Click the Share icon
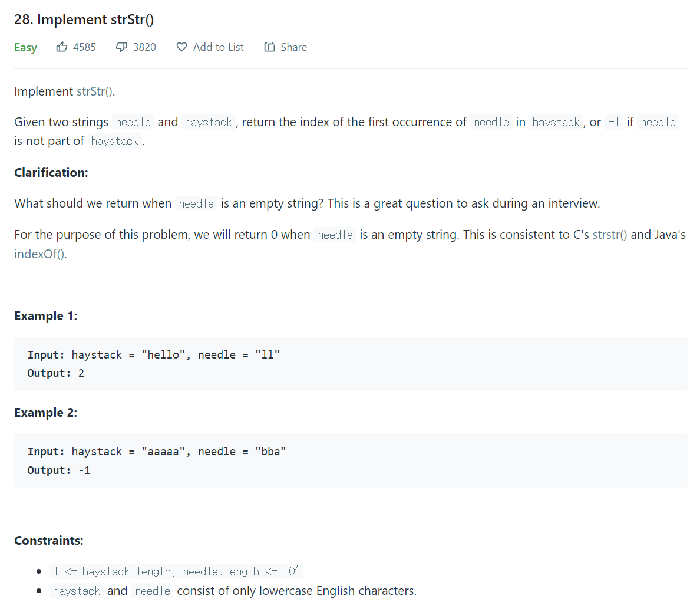This screenshot has width=700, height=615. click(269, 47)
